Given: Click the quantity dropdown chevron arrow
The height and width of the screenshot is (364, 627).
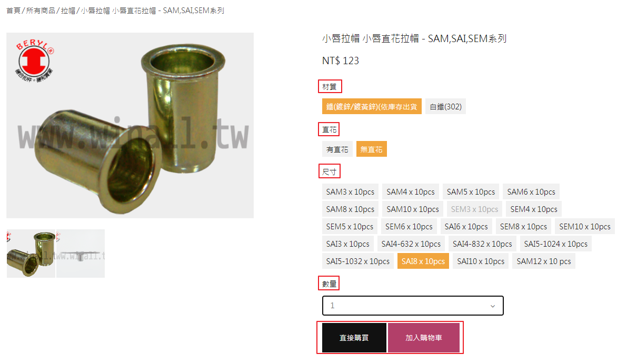Looking at the screenshot, I should pos(493,306).
